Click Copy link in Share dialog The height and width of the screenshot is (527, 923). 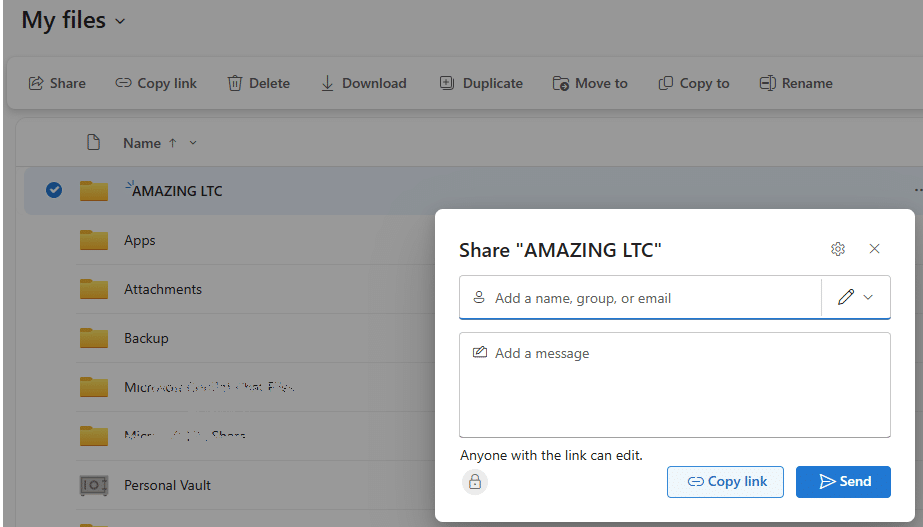(725, 482)
